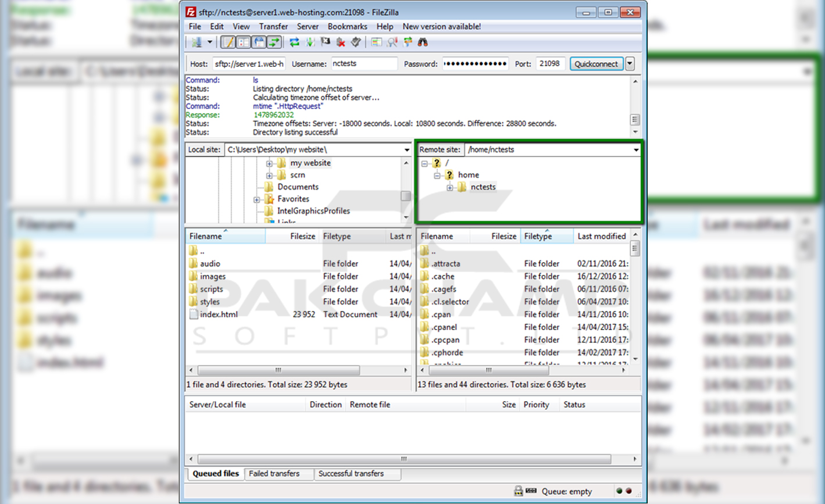Open the File menu
Screen dimensions: 825x504
pos(195,27)
